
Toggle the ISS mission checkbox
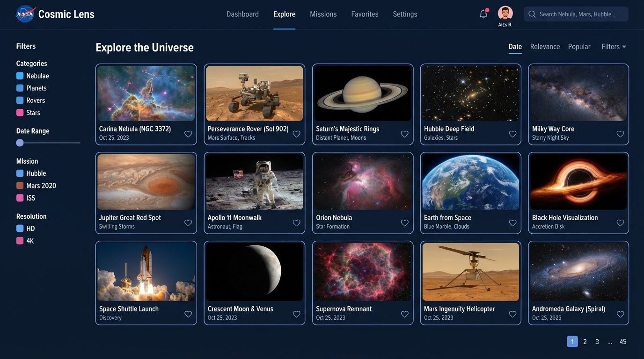pos(20,198)
